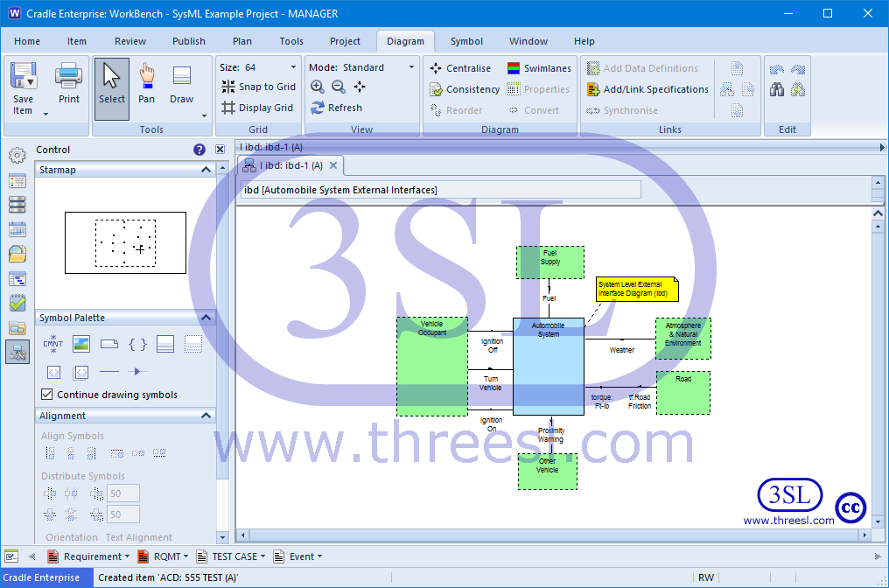Screen dimensions: 889x588
Task: Click the zoom in magnifier
Action: click(318, 87)
